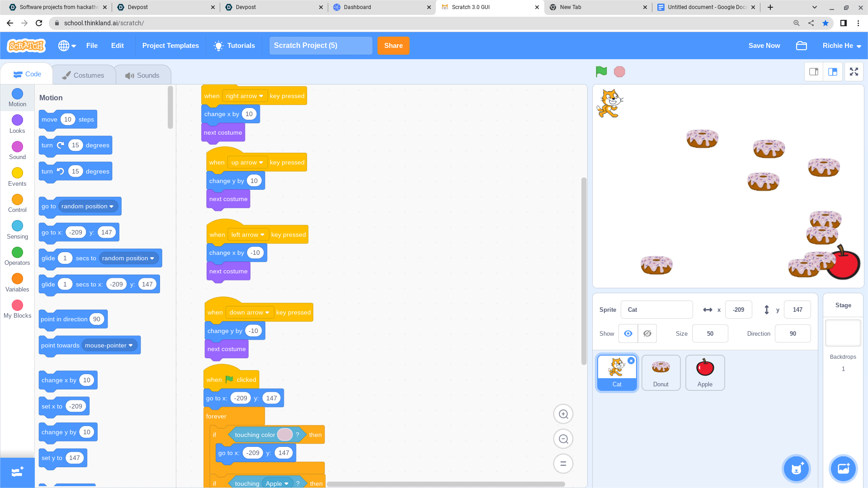
Task: Click the green flag to run
Action: pyautogui.click(x=601, y=71)
